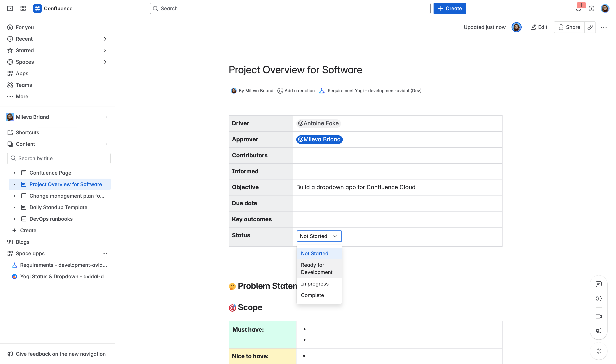Viewport: 616px width, 364px height.
Task: Click the Edit button on the page
Action: [539, 27]
